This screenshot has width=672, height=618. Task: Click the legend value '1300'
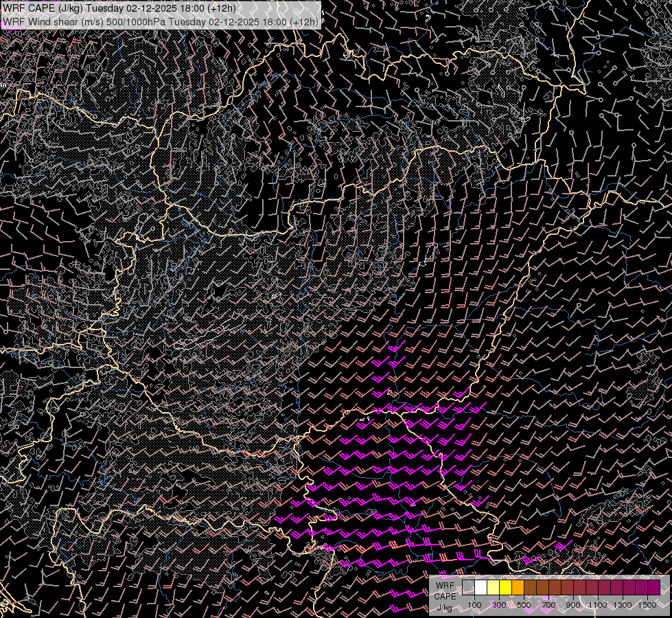[x=623, y=605]
